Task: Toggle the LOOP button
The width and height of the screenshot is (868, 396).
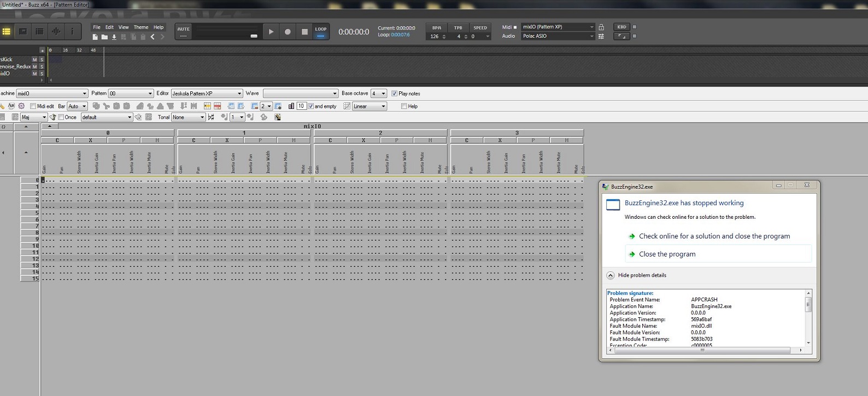Action: pyautogui.click(x=321, y=32)
